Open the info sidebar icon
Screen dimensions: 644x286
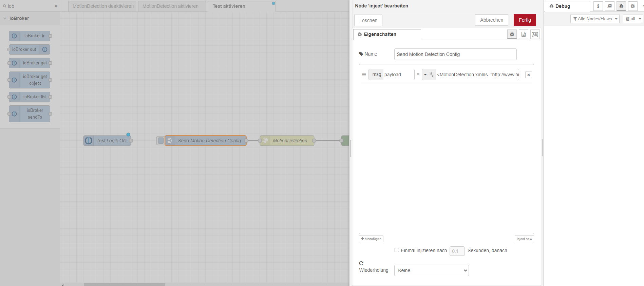click(598, 6)
